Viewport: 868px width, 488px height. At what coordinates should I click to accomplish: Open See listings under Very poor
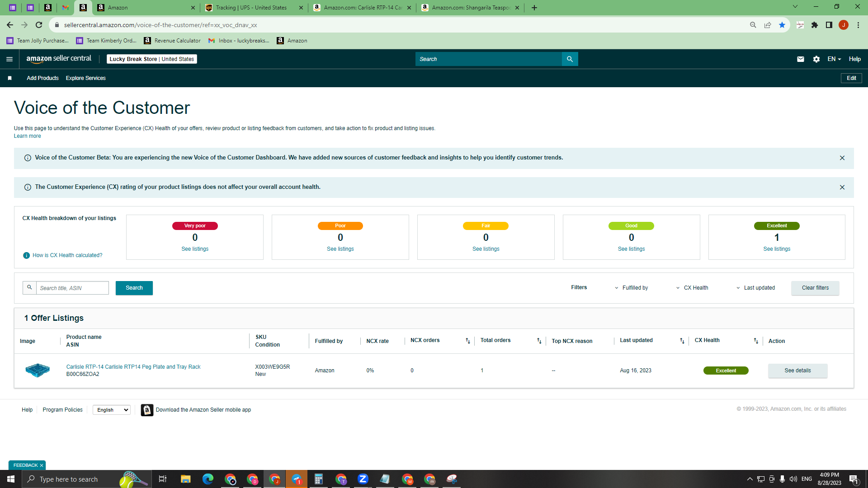point(195,249)
